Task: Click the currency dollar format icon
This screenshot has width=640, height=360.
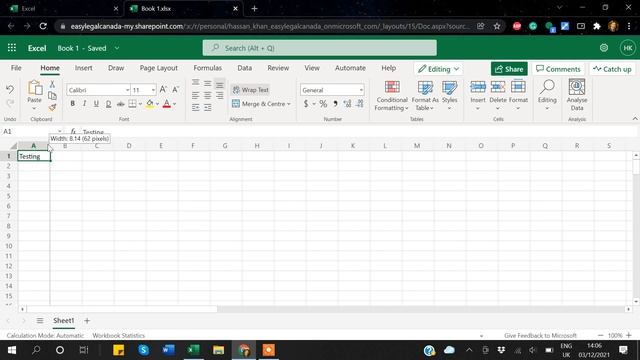Action: click(x=306, y=104)
